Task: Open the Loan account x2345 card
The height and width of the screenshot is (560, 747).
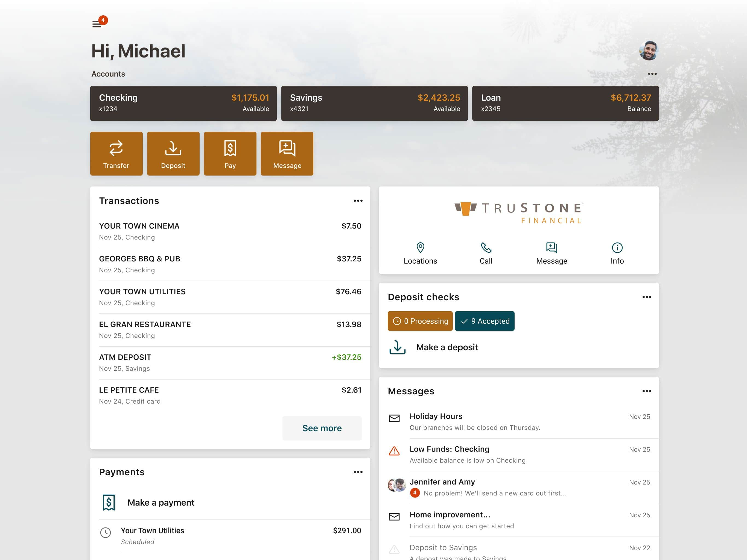Action: click(565, 103)
